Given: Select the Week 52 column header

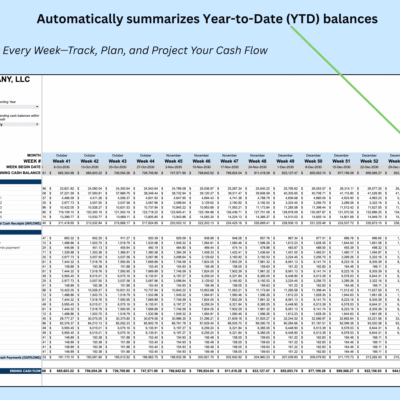Looking at the screenshot, I should [369, 161].
